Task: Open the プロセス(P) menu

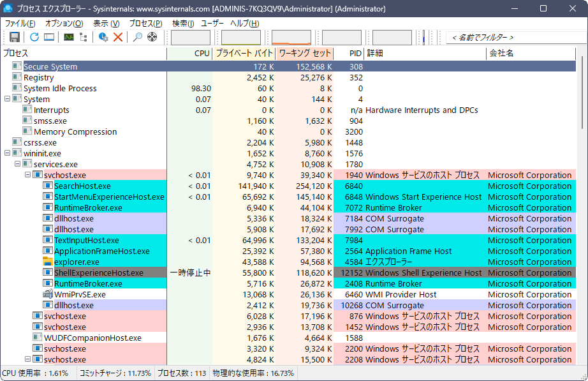Action: pos(145,23)
